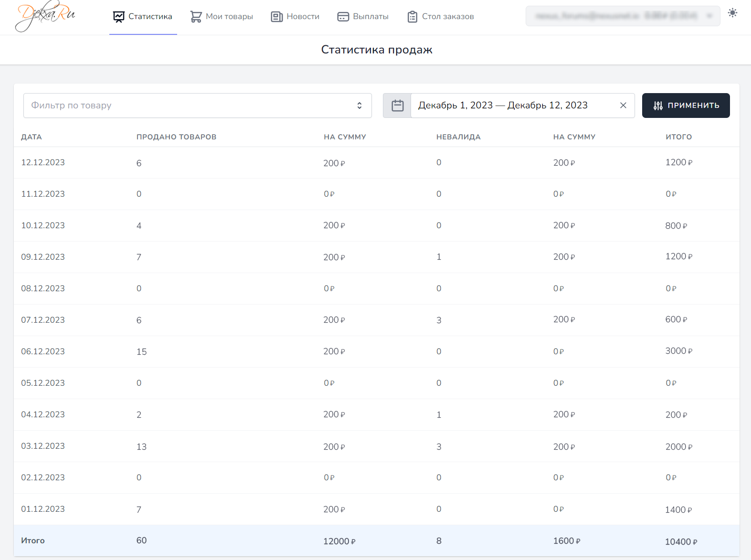Click the sliders icon in Применить button
The image size is (751, 560).
(658, 106)
